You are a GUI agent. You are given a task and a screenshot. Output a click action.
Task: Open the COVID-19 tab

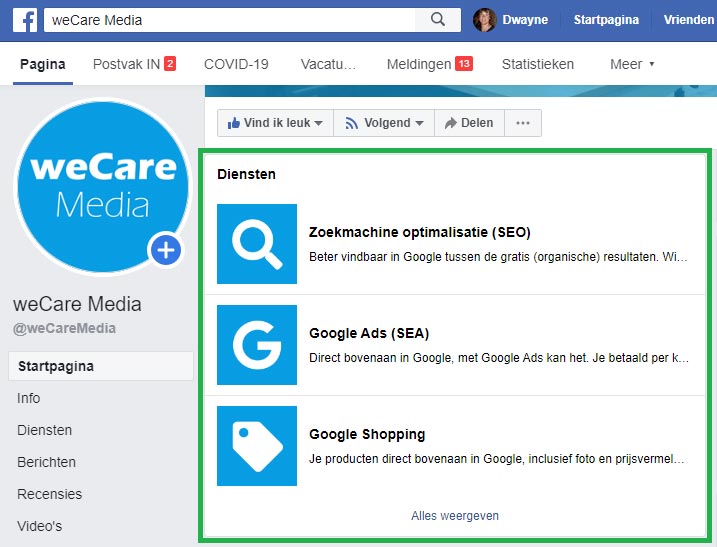click(x=236, y=64)
